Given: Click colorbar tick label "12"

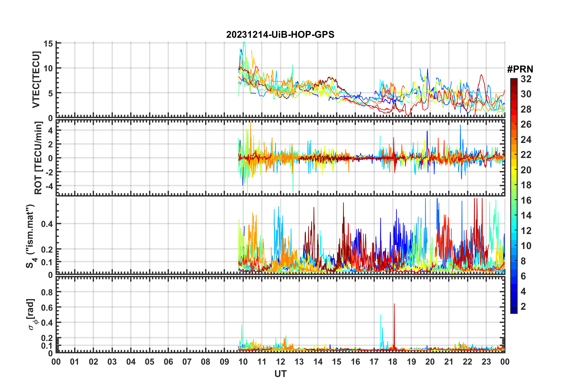Looking at the screenshot, I should (526, 231).
